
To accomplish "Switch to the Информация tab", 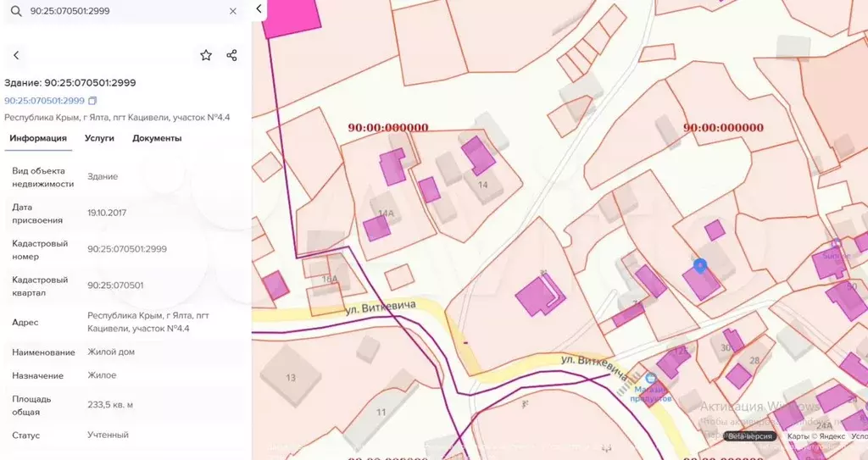I will pos(38,138).
